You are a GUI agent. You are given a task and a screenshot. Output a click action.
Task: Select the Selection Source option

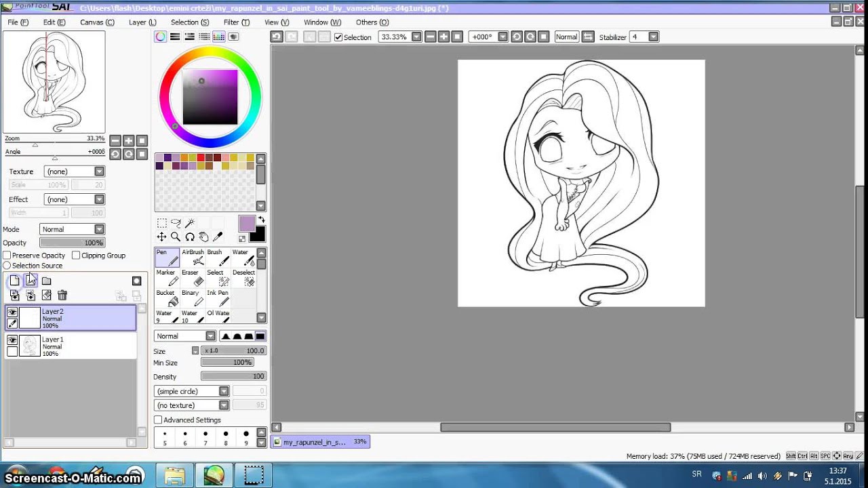coord(7,266)
